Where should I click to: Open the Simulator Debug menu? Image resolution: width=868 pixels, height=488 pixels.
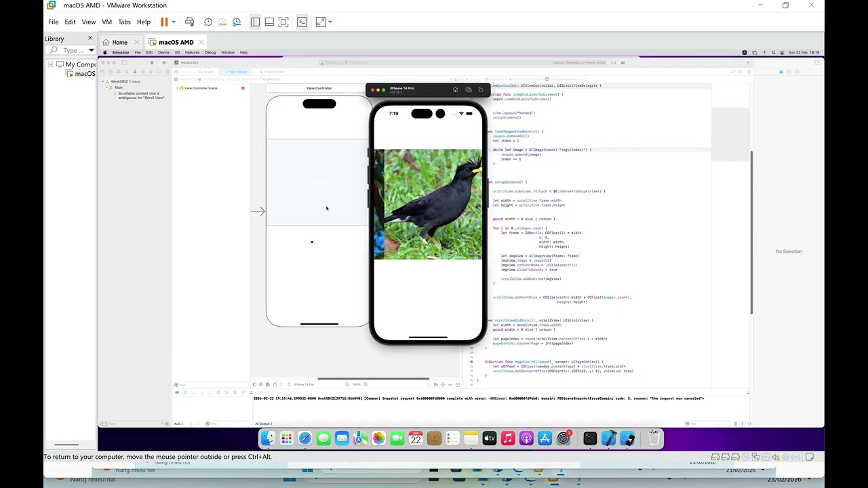tap(210, 52)
